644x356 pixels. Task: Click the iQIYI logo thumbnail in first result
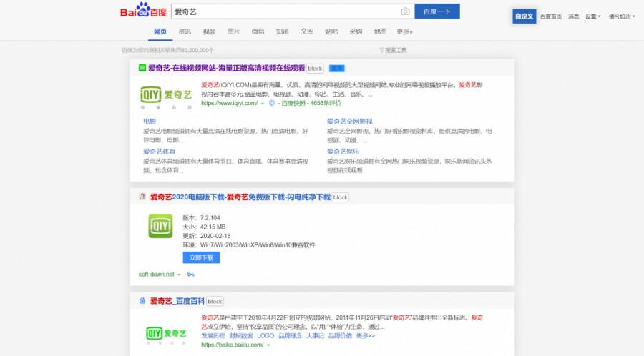pyautogui.click(x=166, y=97)
